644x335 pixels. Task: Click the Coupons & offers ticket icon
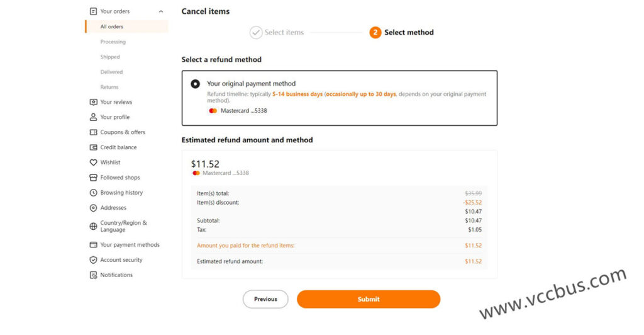(x=94, y=132)
